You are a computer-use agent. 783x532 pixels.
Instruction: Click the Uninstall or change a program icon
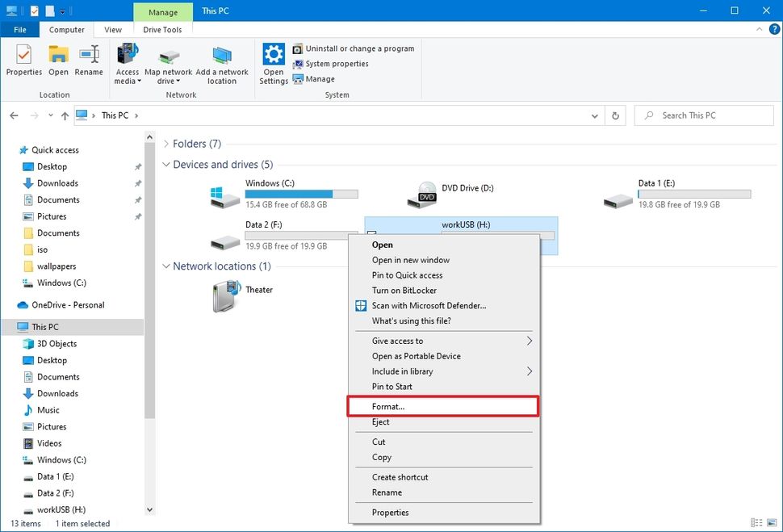[x=297, y=48]
